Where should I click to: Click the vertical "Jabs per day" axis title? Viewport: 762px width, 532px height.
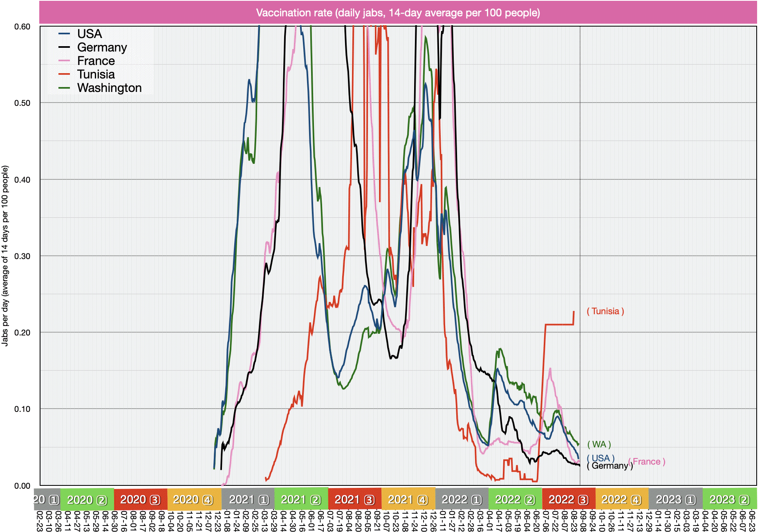(5, 255)
